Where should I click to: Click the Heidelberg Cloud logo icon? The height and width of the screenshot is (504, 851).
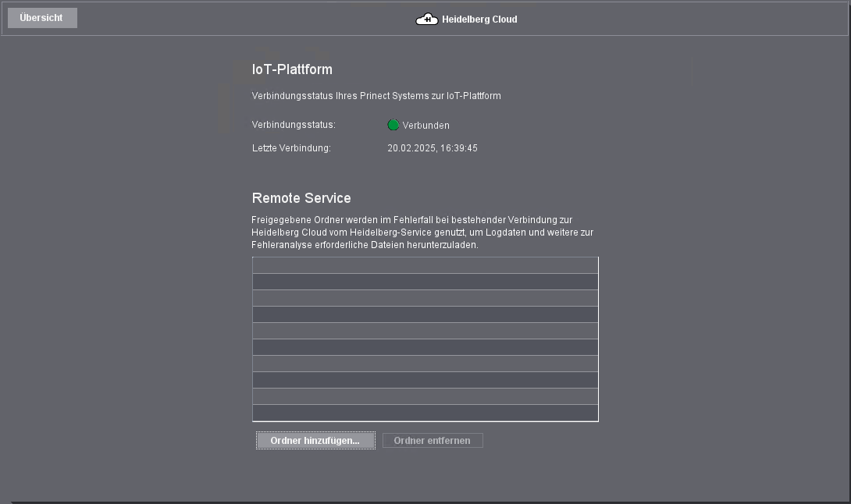(x=426, y=20)
